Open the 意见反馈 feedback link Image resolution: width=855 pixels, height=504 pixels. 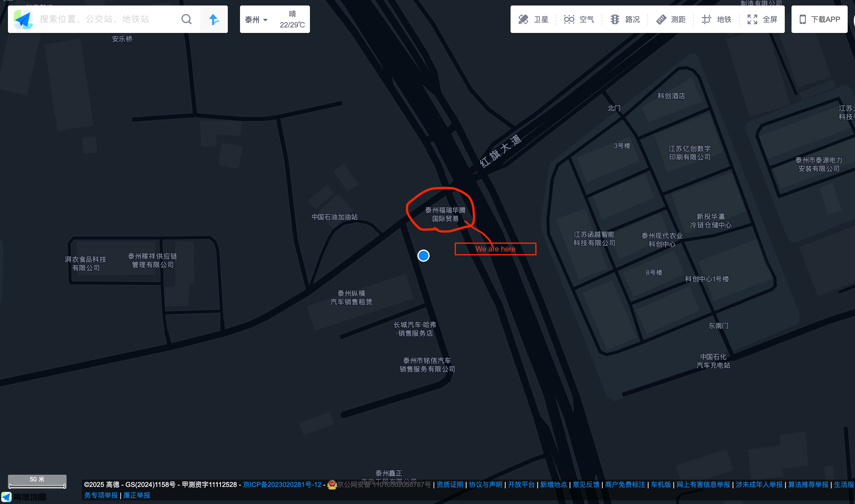click(586, 485)
